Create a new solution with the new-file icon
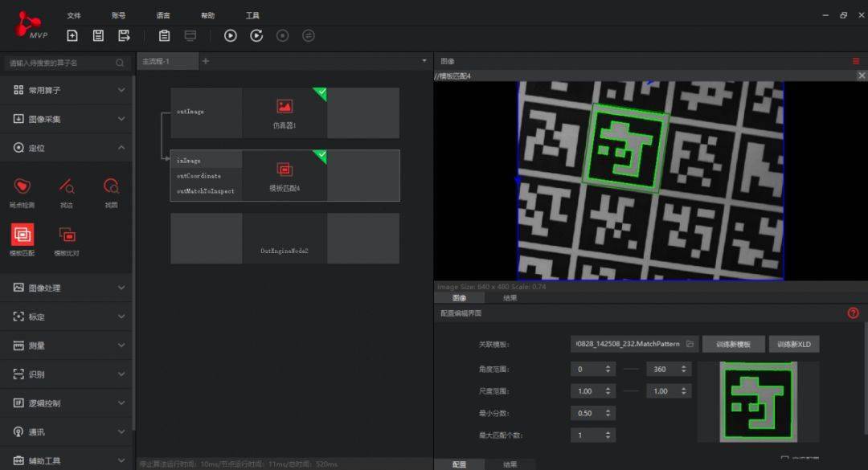Image resolution: width=868 pixels, height=470 pixels. (72, 36)
